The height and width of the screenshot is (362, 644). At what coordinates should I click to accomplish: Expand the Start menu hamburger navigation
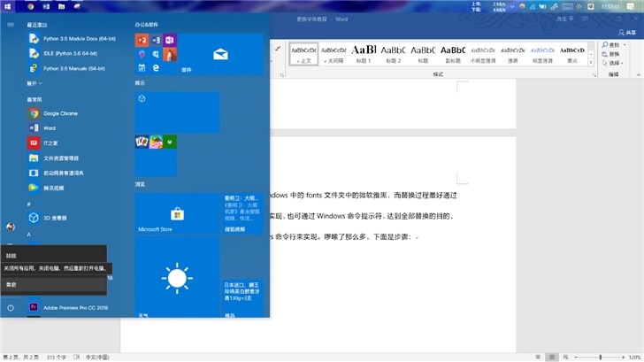pos(11,25)
